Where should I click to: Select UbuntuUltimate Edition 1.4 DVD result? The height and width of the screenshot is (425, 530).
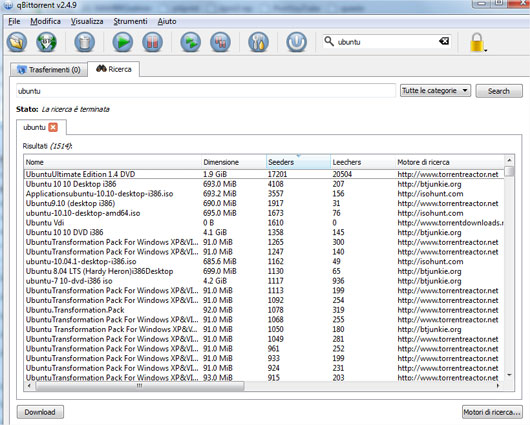tap(264, 174)
